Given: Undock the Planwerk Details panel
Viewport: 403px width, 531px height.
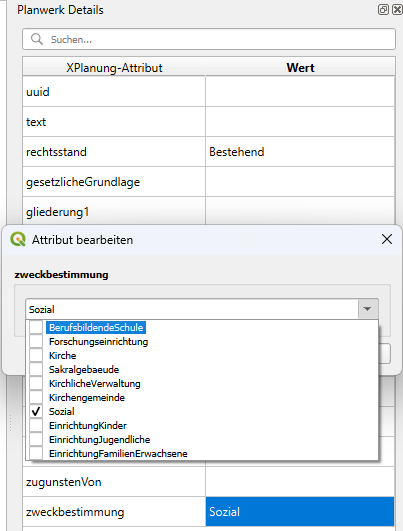Looking at the screenshot, I should (x=383, y=9).
